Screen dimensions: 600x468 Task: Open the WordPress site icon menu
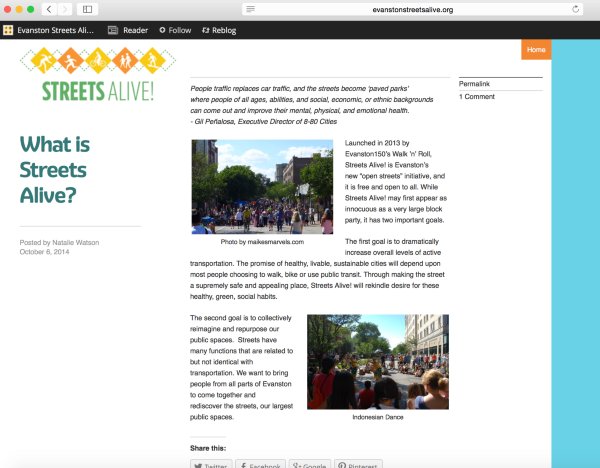click(8, 30)
